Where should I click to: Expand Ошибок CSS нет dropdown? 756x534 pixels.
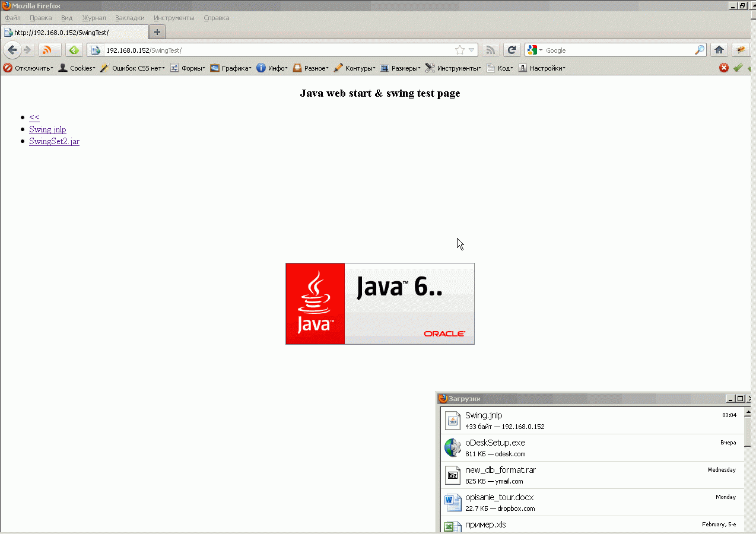pyautogui.click(x=132, y=68)
